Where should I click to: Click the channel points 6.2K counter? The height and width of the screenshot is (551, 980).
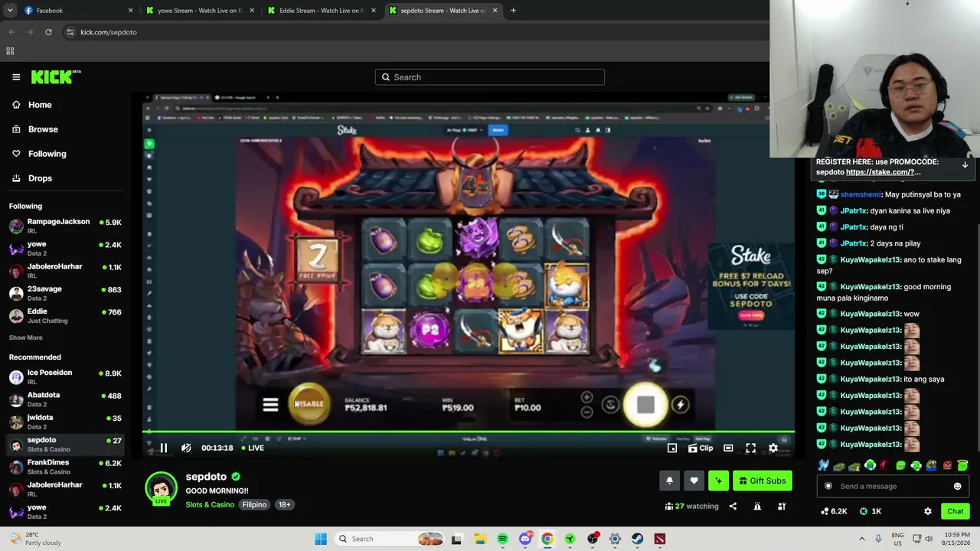coord(834,511)
